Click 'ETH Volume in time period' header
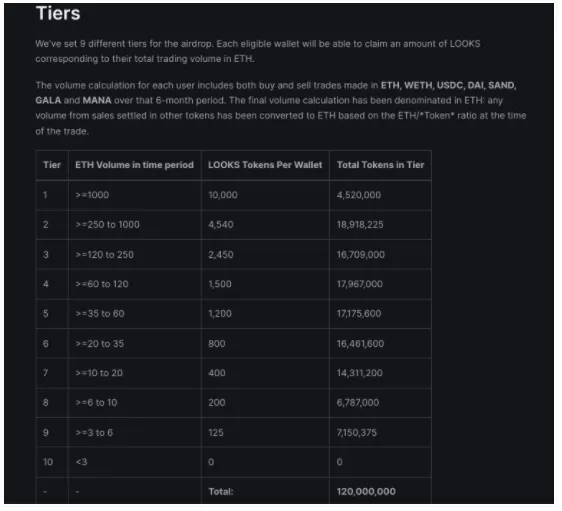 pos(134,165)
